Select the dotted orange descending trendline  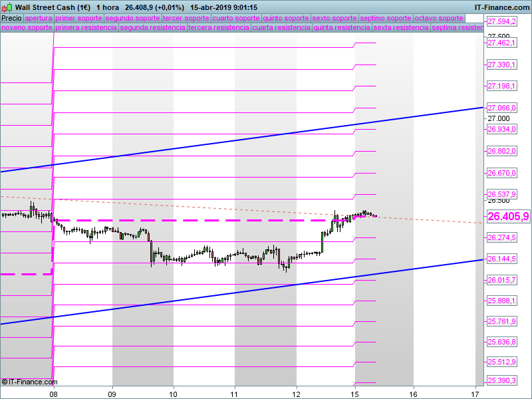[241, 209]
